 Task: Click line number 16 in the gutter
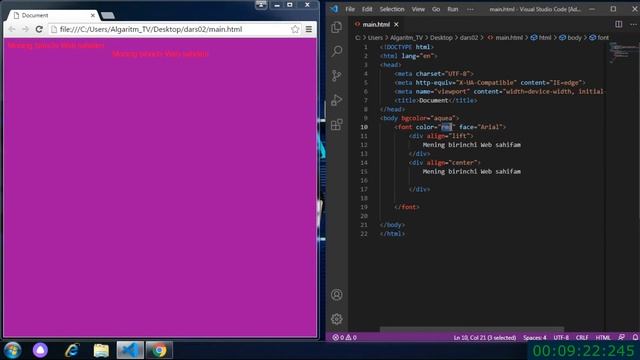pyautogui.click(x=364, y=180)
